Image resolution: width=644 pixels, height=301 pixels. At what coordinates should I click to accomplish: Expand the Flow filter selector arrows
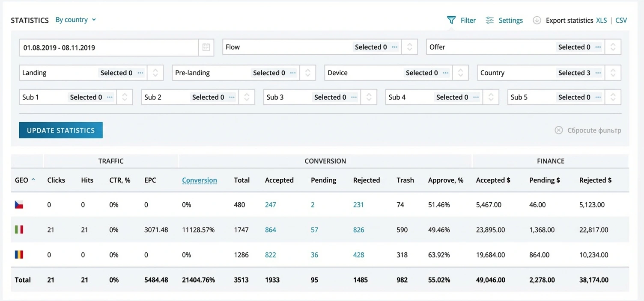click(x=409, y=47)
